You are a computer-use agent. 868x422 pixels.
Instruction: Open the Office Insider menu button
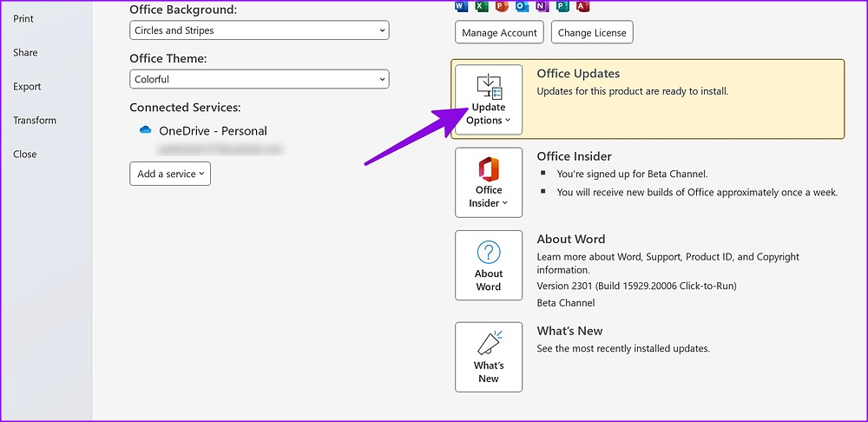click(489, 182)
